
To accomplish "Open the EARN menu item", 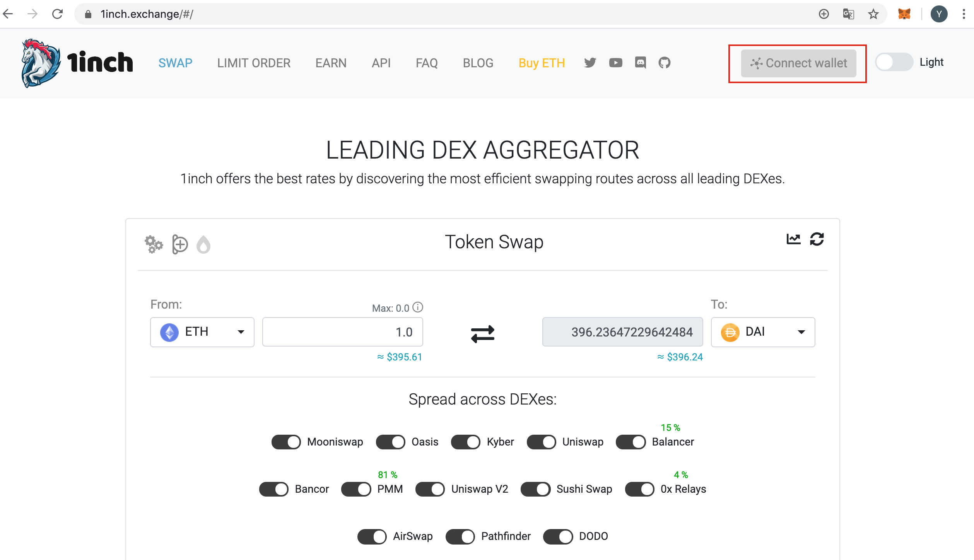I will pyautogui.click(x=331, y=63).
